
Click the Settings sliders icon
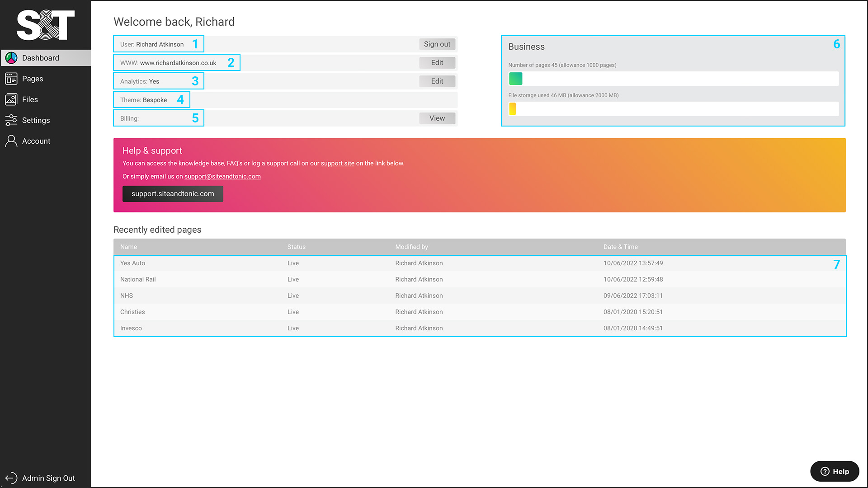point(11,120)
